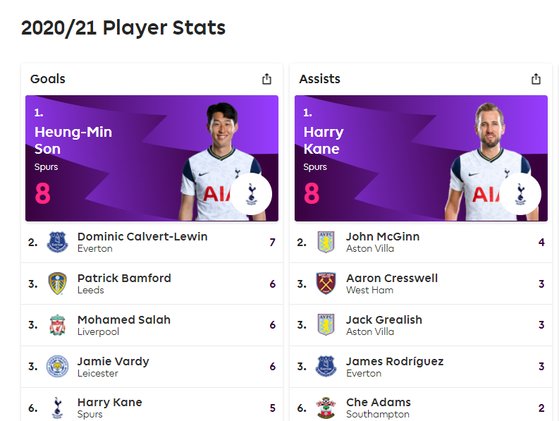This screenshot has height=421, width=559.
Task: Select Mohamed Salah in the Goals list
Action: [x=152, y=325]
